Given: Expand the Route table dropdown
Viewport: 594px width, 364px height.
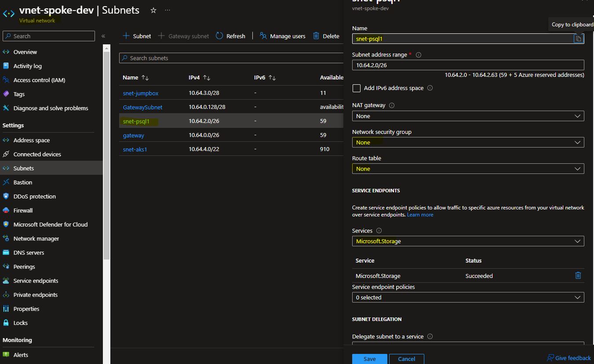Looking at the screenshot, I should 468,169.
